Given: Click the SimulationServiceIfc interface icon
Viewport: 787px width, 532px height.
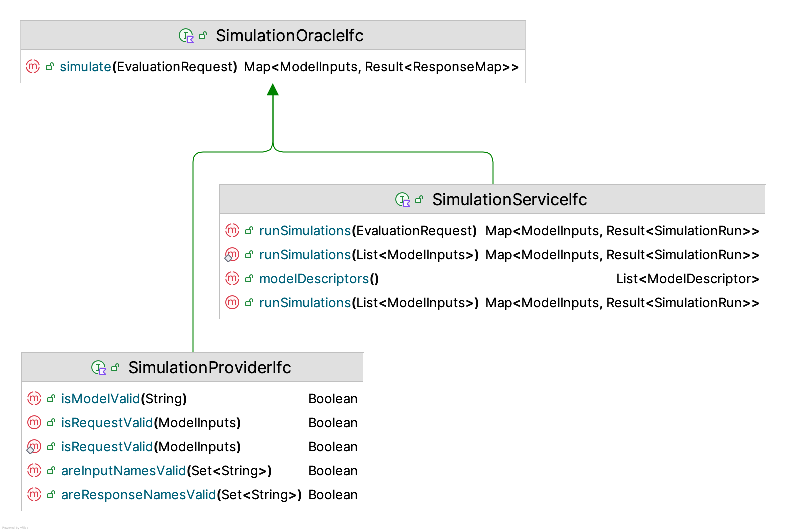Looking at the screenshot, I should (x=403, y=200).
